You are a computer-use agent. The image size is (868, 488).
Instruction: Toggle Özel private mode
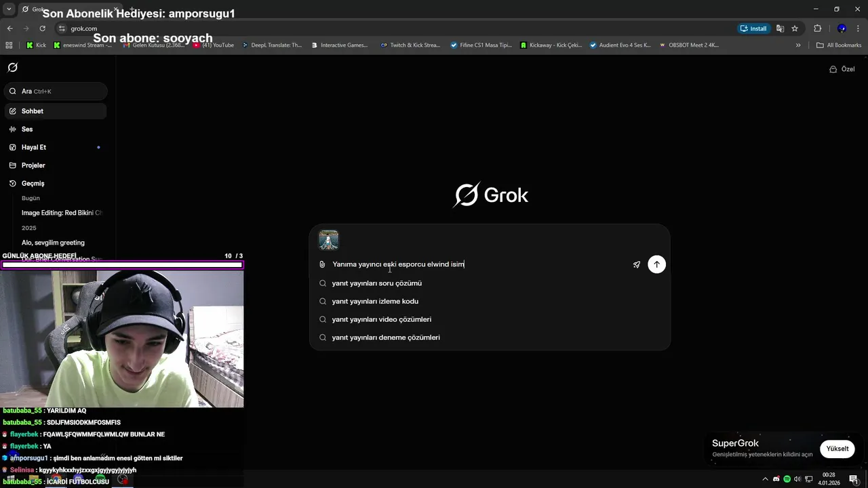coord(842,69)
